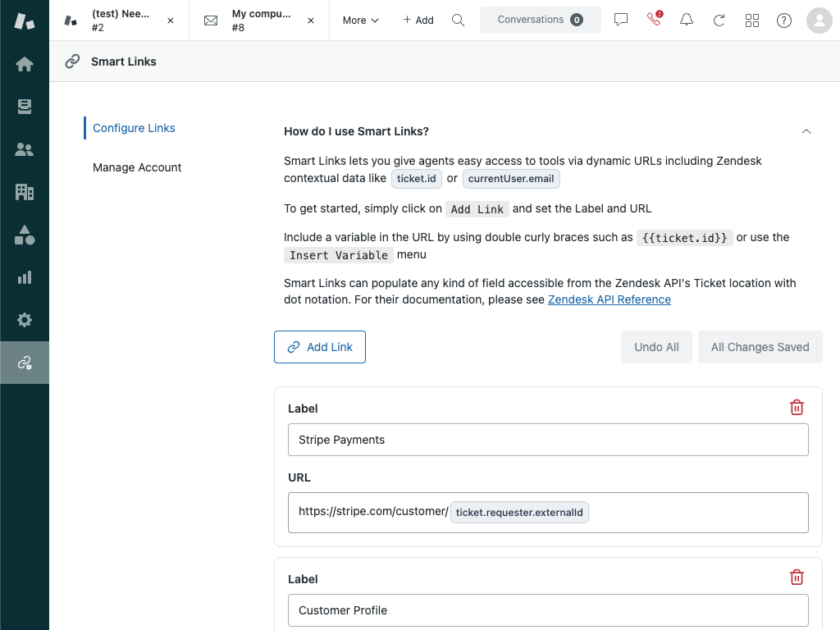Open the notifications bell
Screen dimensions: 840x630
pyautogui.click(x=687, y=20)
